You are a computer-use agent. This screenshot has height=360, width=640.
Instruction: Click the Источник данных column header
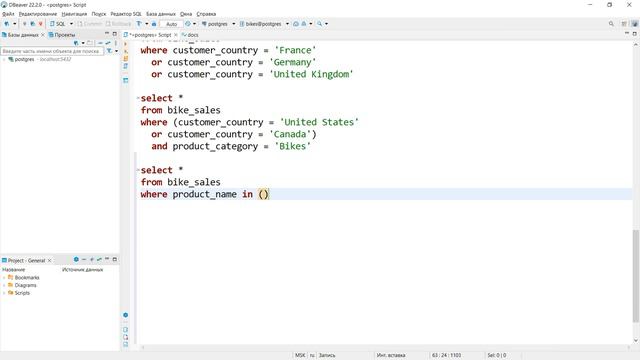pos(82,270)
